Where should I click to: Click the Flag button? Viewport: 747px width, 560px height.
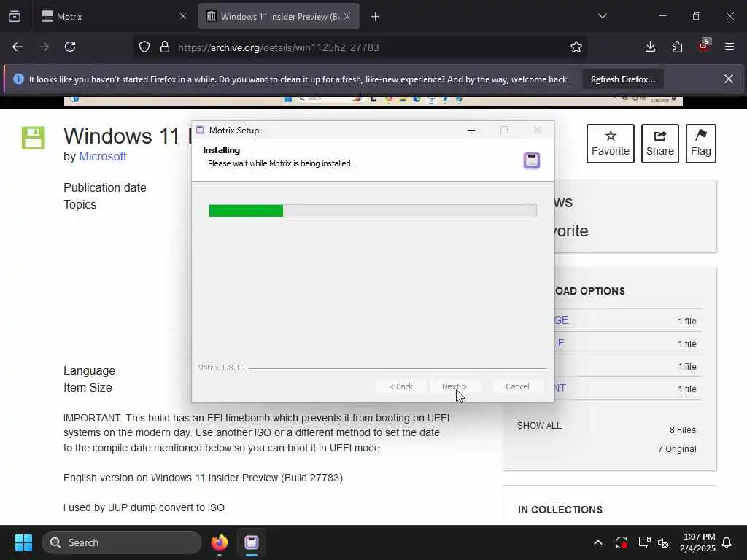701,144
